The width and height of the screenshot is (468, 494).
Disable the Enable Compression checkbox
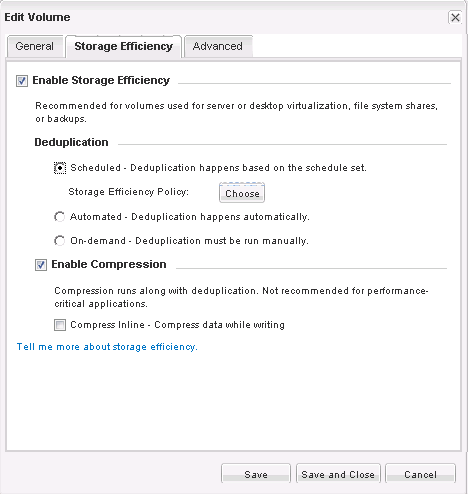point(41,265)
